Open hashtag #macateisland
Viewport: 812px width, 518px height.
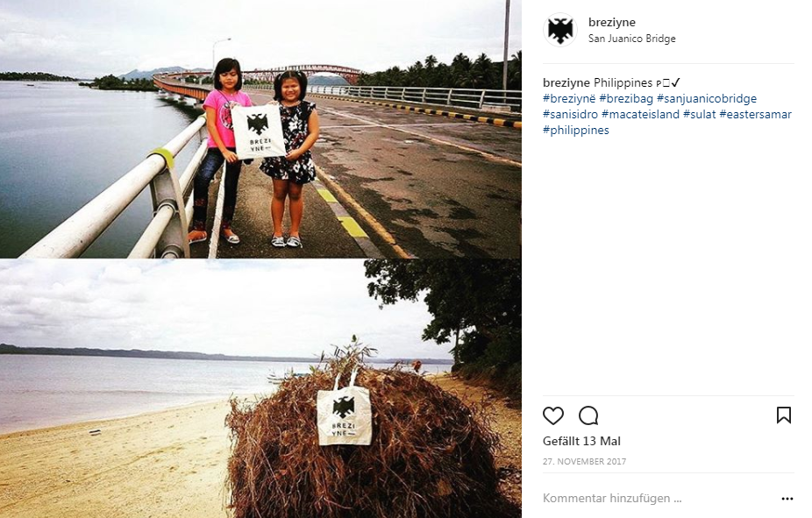(641, 114)
